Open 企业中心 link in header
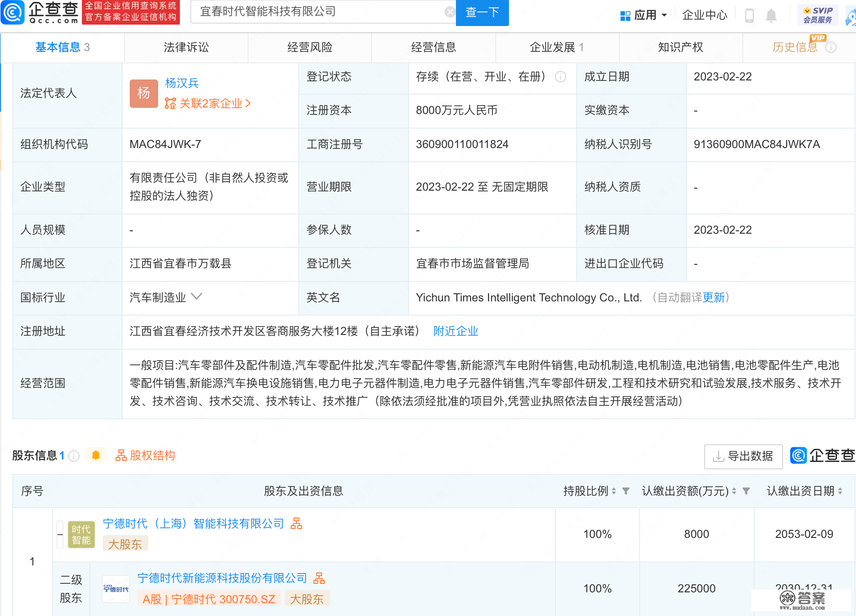Screen dimensions: 856x616 704,15
